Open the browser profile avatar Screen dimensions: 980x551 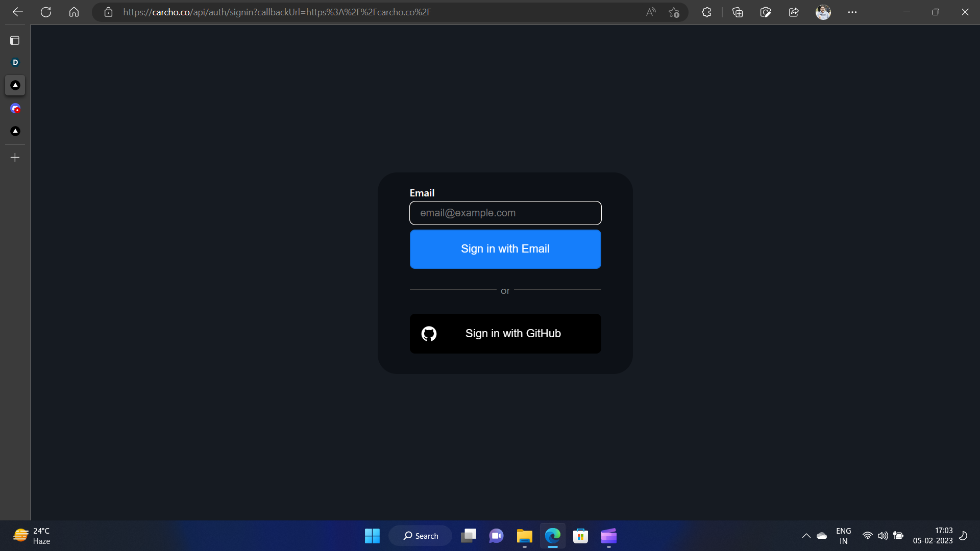(823, 12)
